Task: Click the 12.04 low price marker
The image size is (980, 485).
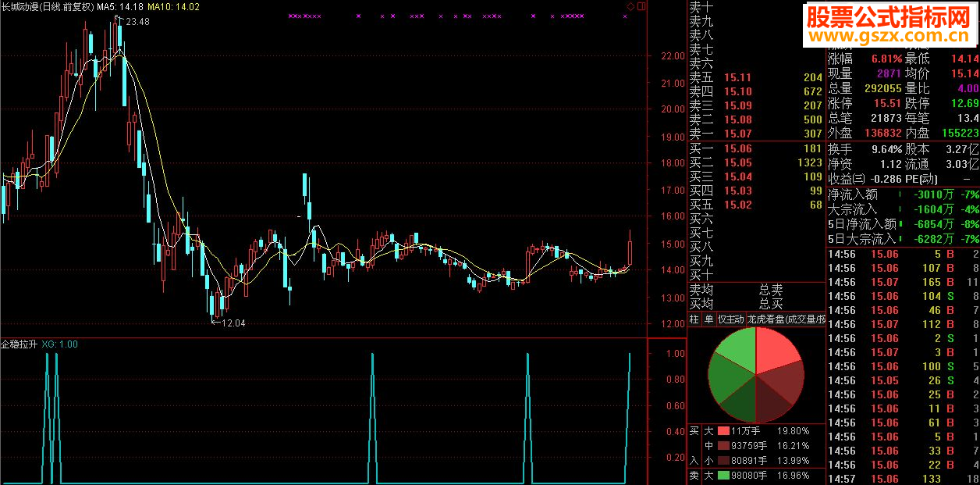Action: 233,323
